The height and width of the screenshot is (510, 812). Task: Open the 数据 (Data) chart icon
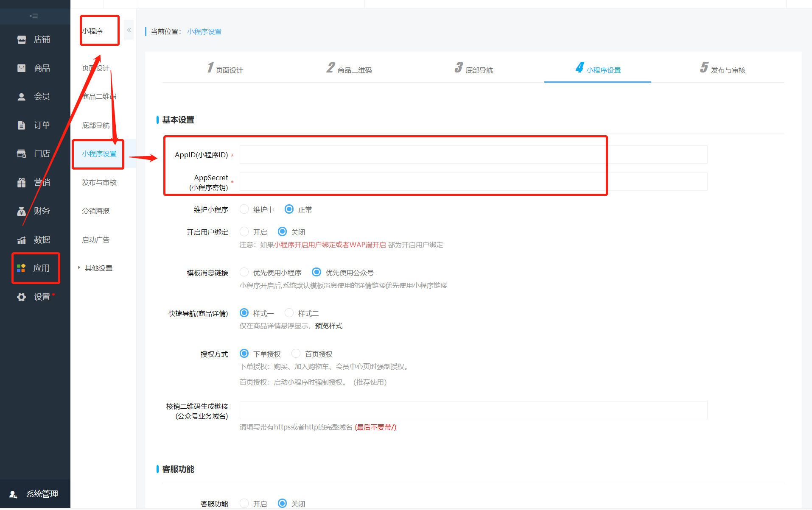coord(22,240)
